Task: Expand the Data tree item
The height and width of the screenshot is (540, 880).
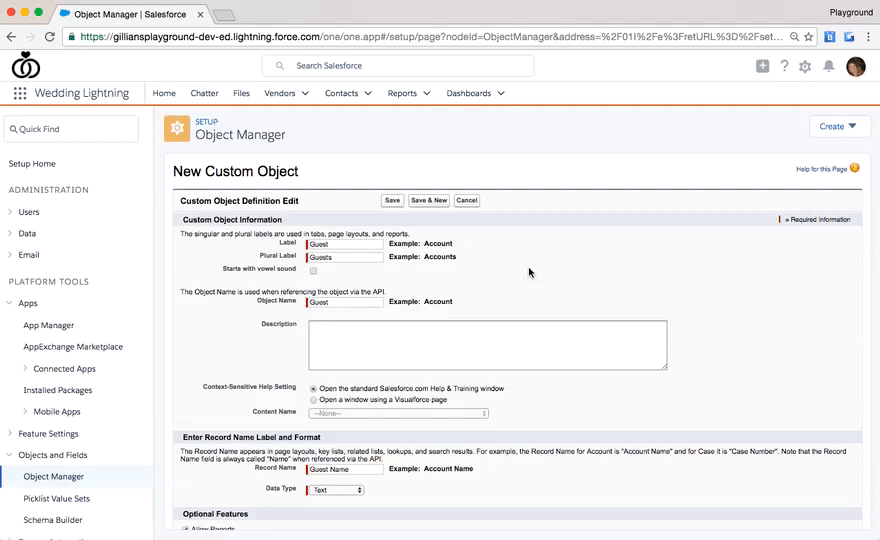Action: (10, 233)
